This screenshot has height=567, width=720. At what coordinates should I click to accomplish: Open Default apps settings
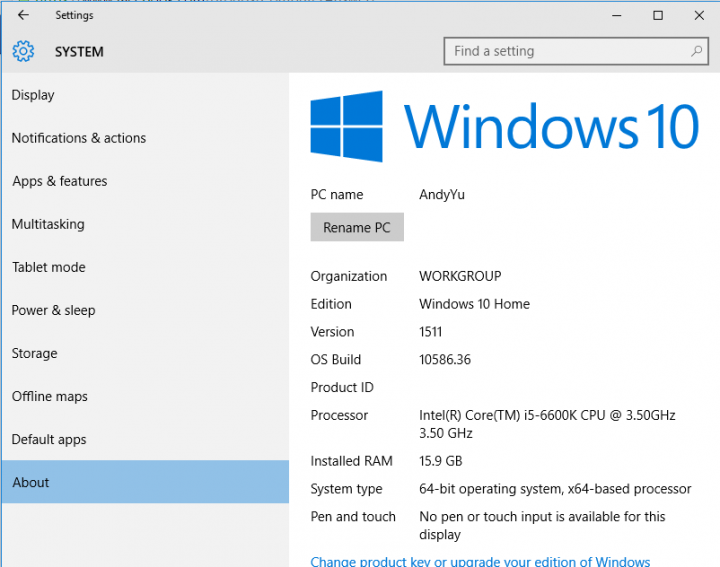[x=145, y=439]
